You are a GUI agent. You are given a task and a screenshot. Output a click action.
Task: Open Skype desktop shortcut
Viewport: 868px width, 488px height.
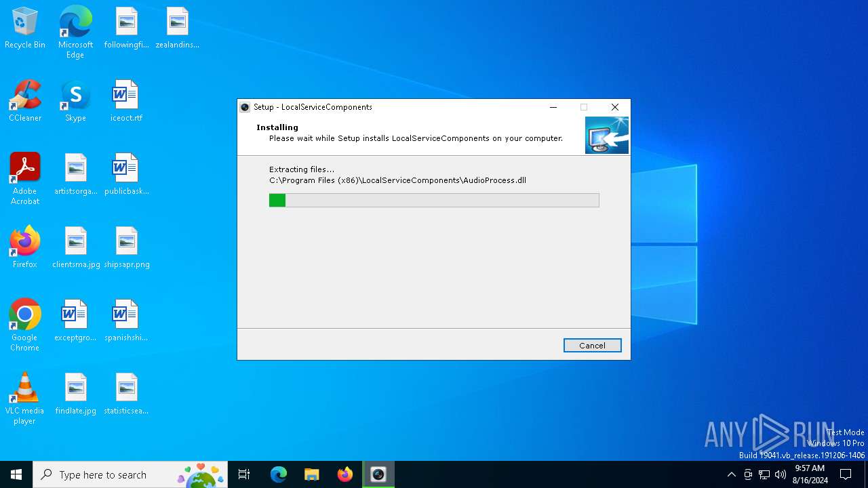tap(75, 102)
